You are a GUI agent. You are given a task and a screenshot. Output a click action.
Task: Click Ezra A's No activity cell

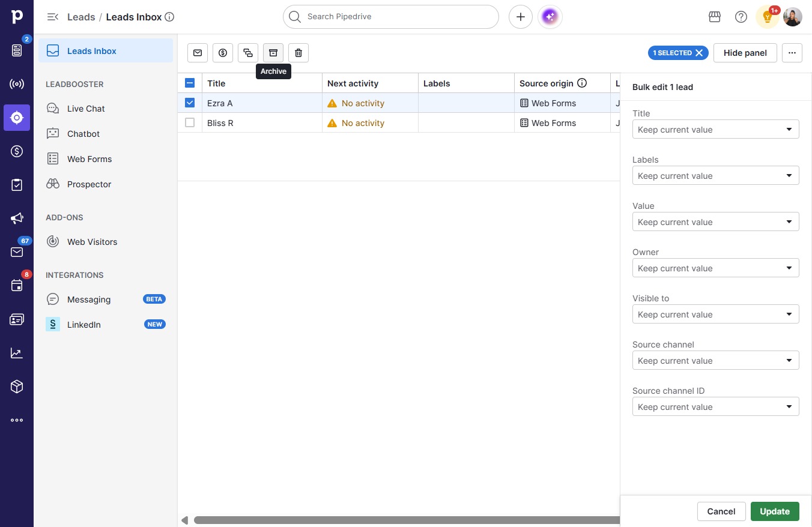point(370,103)
